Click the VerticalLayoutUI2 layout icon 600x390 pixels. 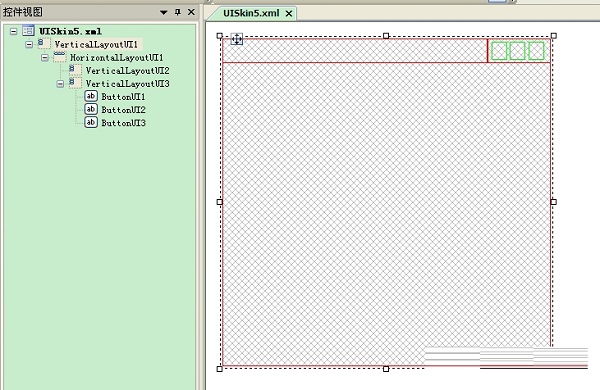(x=75, y=70)
